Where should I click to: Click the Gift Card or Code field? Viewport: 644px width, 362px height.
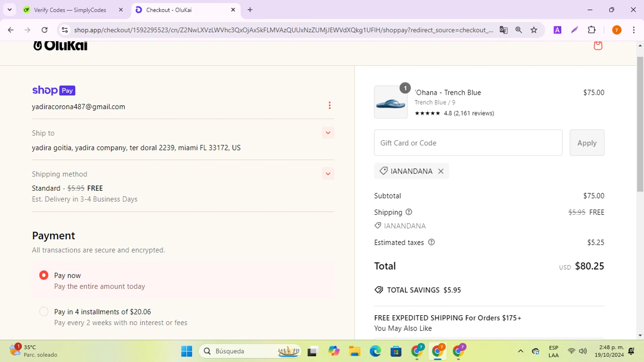click(468, 143)
